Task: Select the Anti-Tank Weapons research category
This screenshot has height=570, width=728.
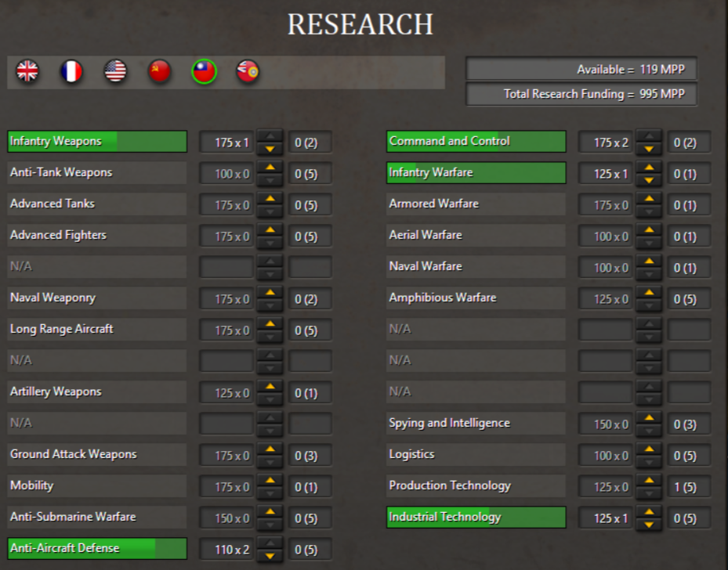Action: pyautogui.click(x=97, y=172)
